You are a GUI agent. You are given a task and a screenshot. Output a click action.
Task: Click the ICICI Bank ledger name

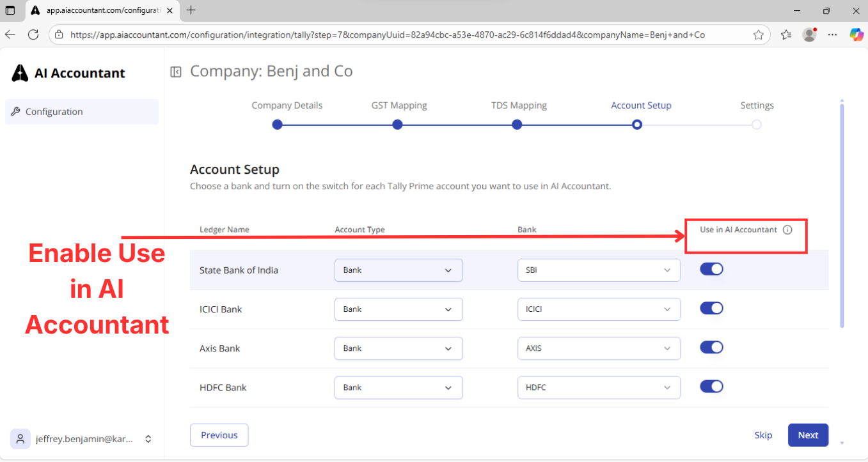click(x=221, y=309)
